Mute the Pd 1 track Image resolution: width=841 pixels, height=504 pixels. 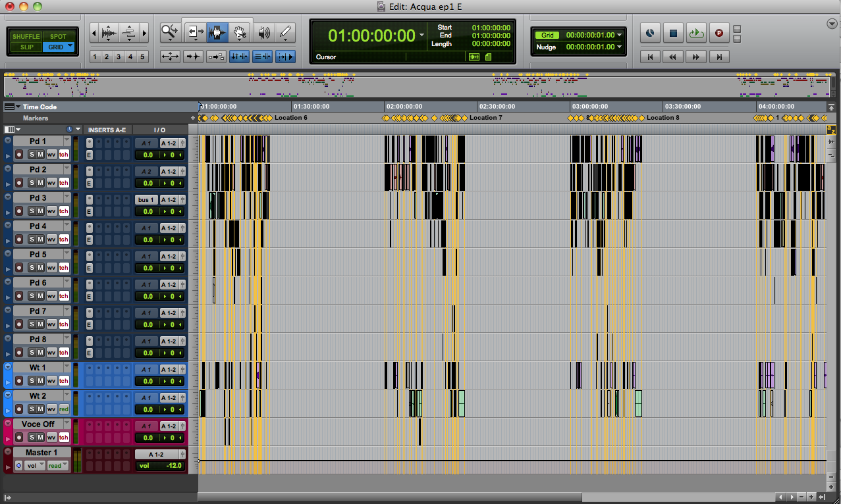(40, 155)
